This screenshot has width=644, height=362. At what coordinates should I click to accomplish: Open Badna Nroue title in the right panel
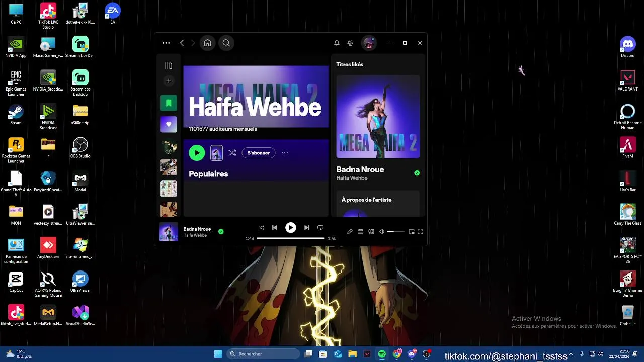(x=360, y=170)
